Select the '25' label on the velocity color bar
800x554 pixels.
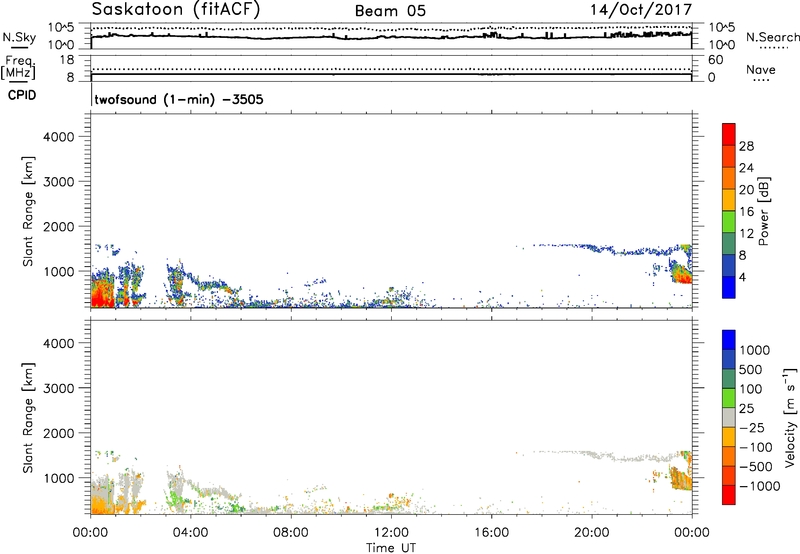[747, 409]
